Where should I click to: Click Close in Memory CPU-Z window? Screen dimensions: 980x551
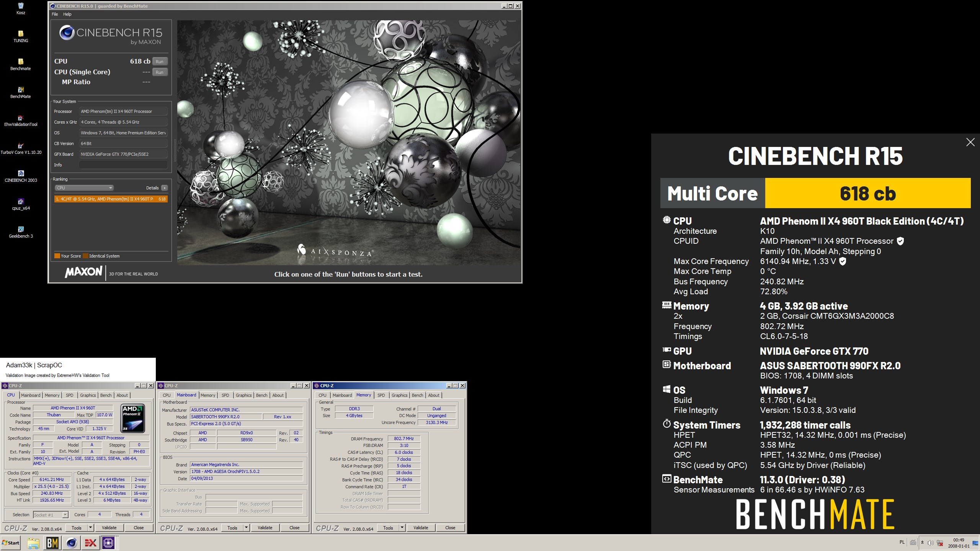click(x=450, y=528)
